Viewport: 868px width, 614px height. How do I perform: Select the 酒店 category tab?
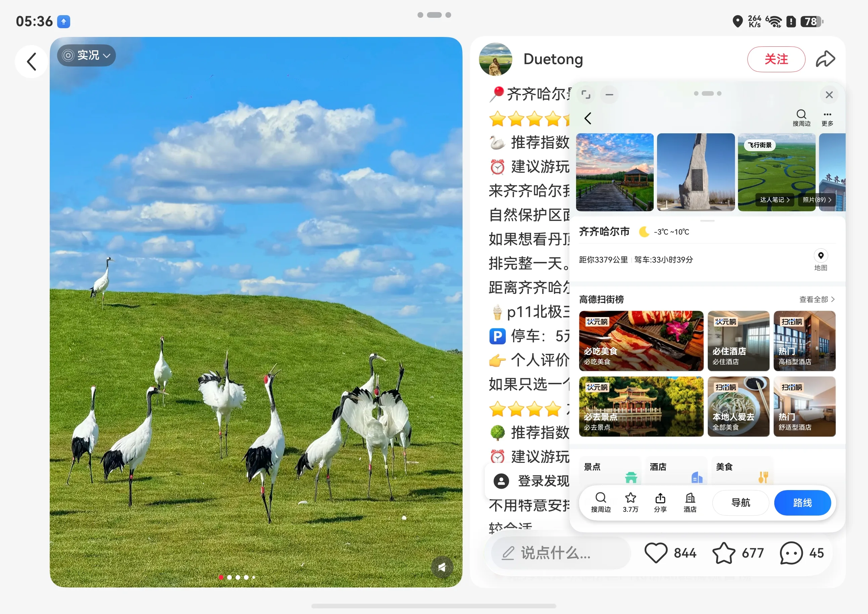click(676, 471)
